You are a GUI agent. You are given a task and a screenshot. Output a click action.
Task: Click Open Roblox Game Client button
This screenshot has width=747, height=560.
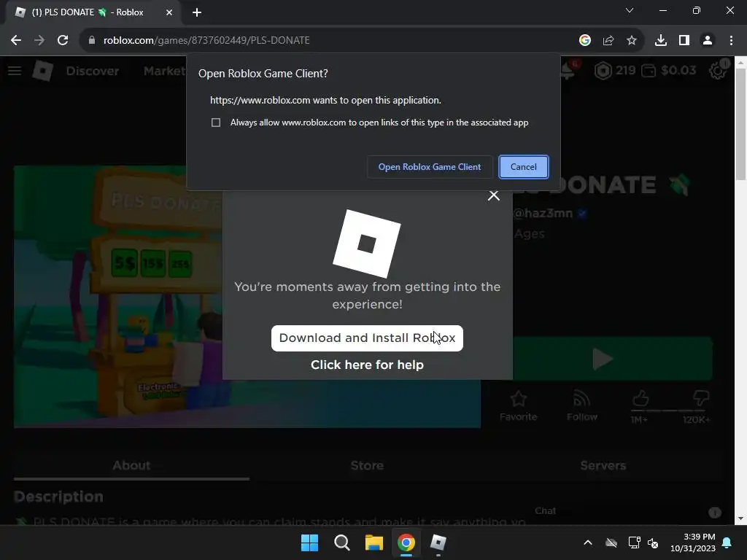pos(429,167)
